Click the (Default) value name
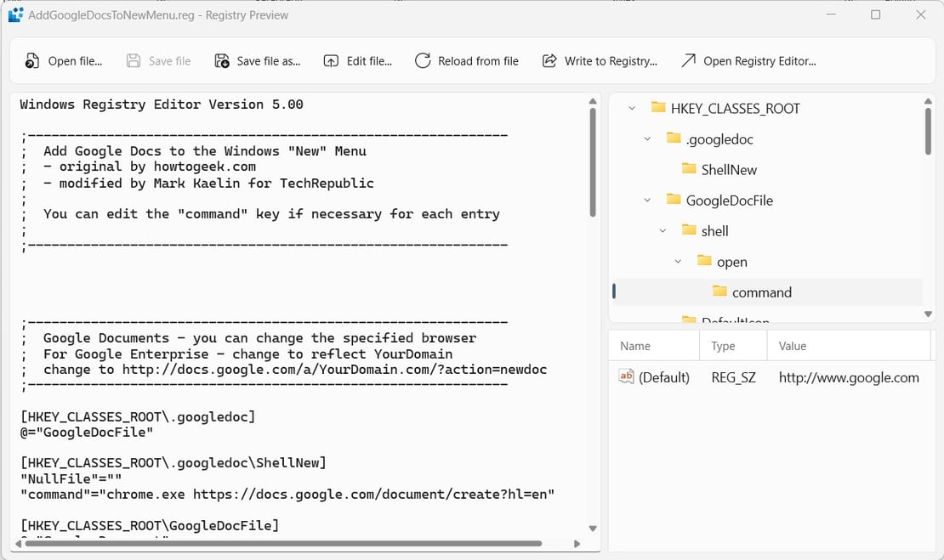The height and width of the screenshot is (560, 944). pos(663,378)
